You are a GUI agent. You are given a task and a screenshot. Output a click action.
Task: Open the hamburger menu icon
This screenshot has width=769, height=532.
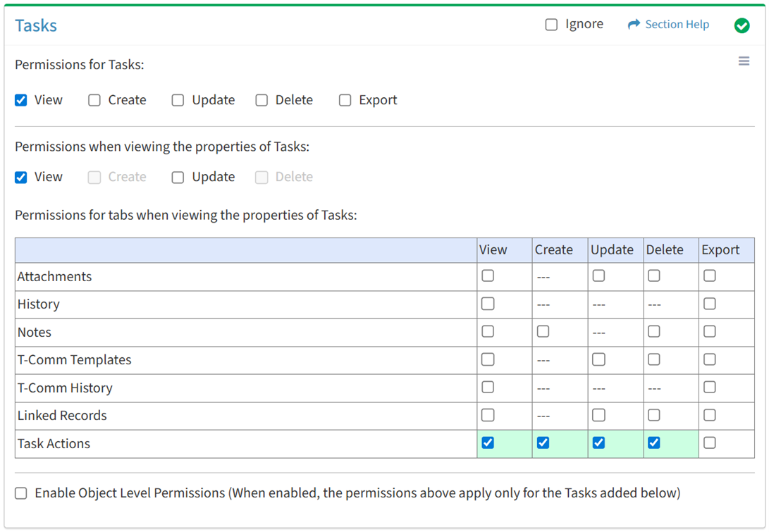(x=744, y=61)
